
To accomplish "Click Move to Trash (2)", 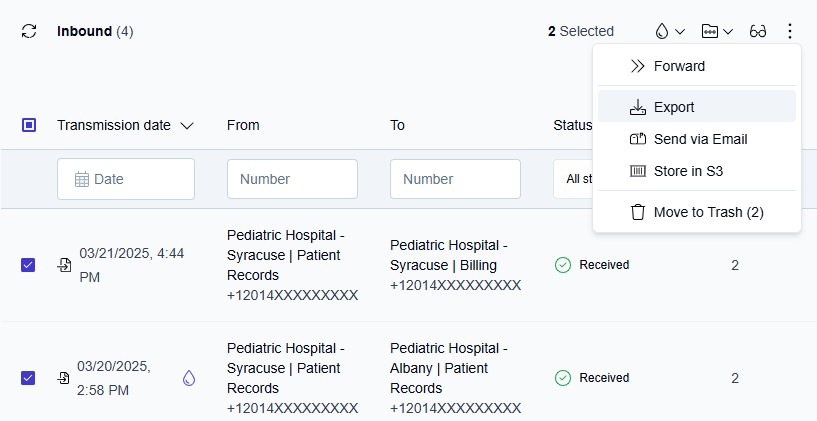I will [708, 212].
